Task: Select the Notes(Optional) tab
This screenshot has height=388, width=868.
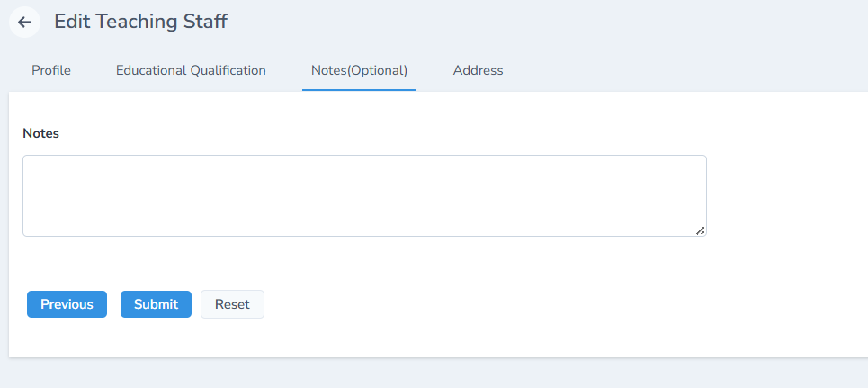Action: (359, 70)
